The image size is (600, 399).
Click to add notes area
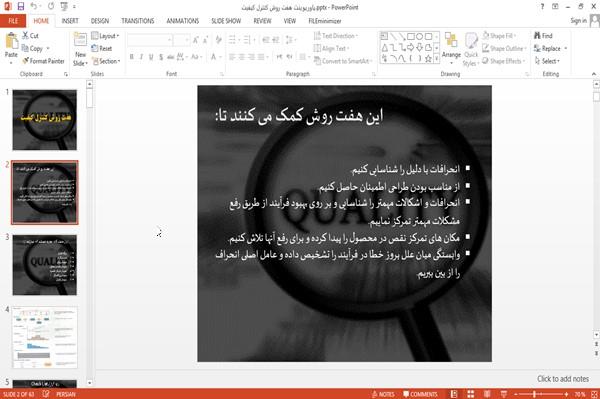coord(563,379)
